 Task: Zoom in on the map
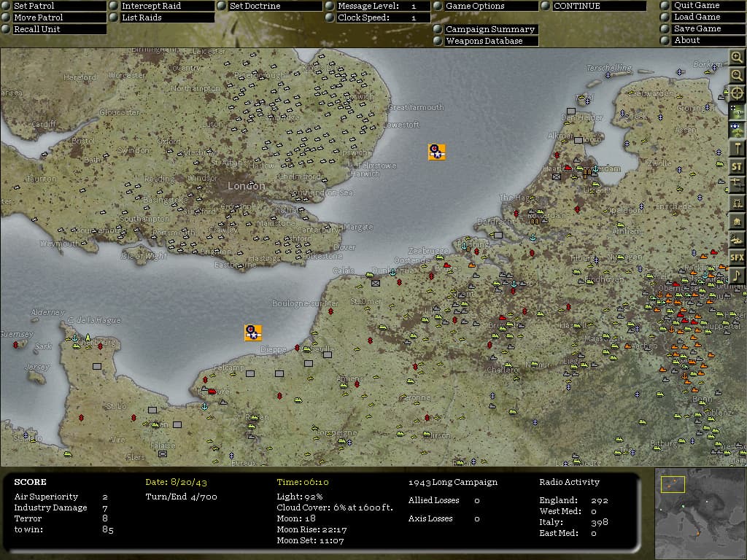coord(737,57)
